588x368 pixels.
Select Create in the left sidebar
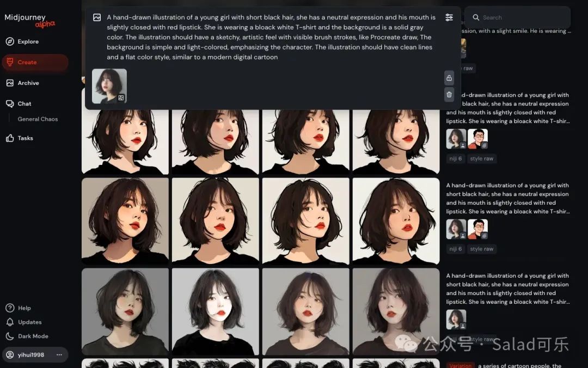tap(35, 62)
